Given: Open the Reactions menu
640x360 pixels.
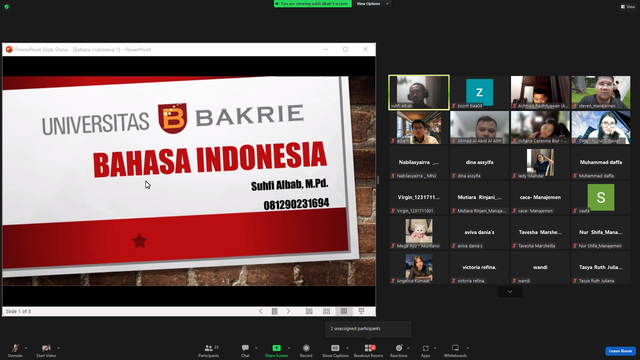Looking at the screenshot, I should coord(399,350).
